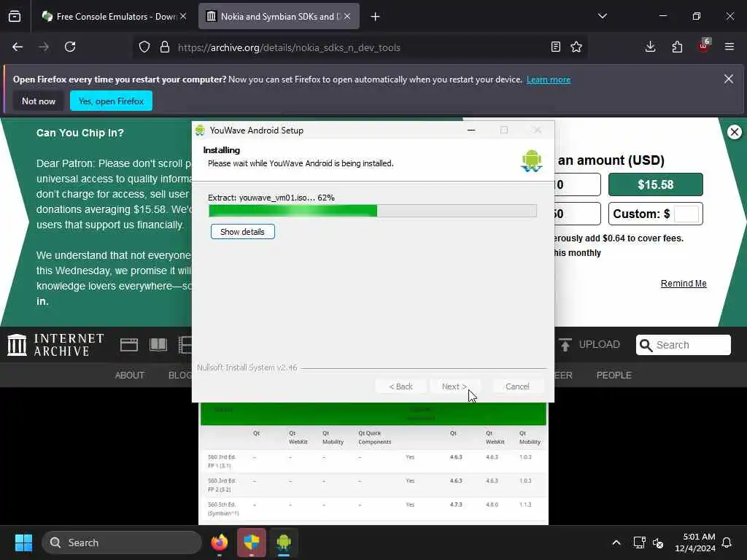The height and width of the screenshot is (560, 747).
Task: Open the Windows security shield taskbar app
Action: point(252,542)
